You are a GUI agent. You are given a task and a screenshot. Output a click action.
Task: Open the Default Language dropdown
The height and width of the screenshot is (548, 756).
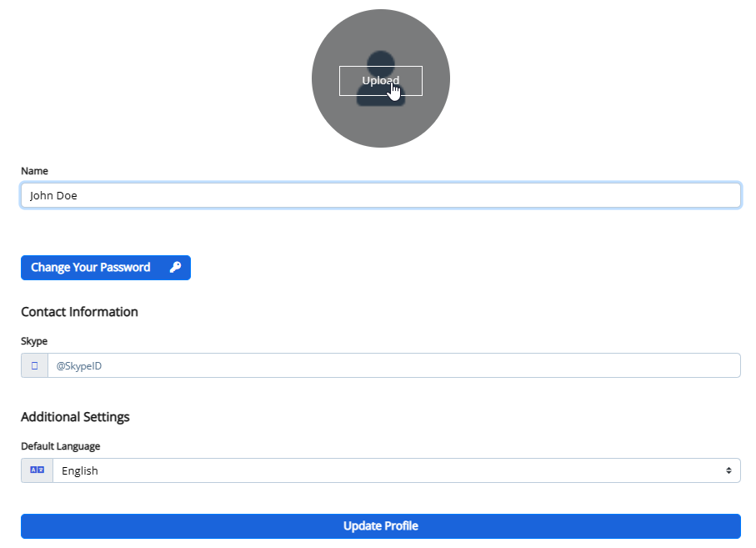[x=396, y=470]
